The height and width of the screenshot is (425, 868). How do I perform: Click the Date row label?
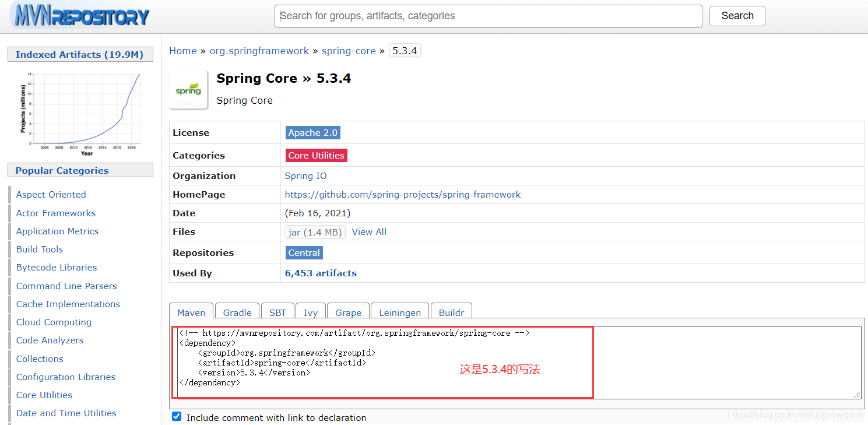[x=184, y=213]
